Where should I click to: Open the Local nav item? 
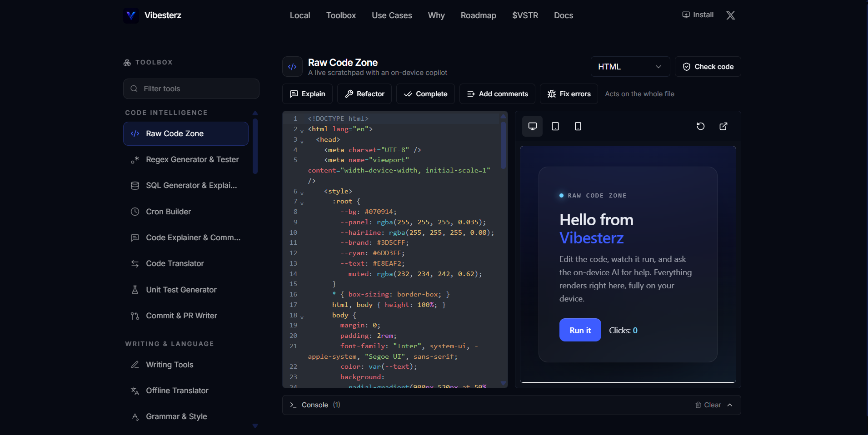click(x=300, y=15)
